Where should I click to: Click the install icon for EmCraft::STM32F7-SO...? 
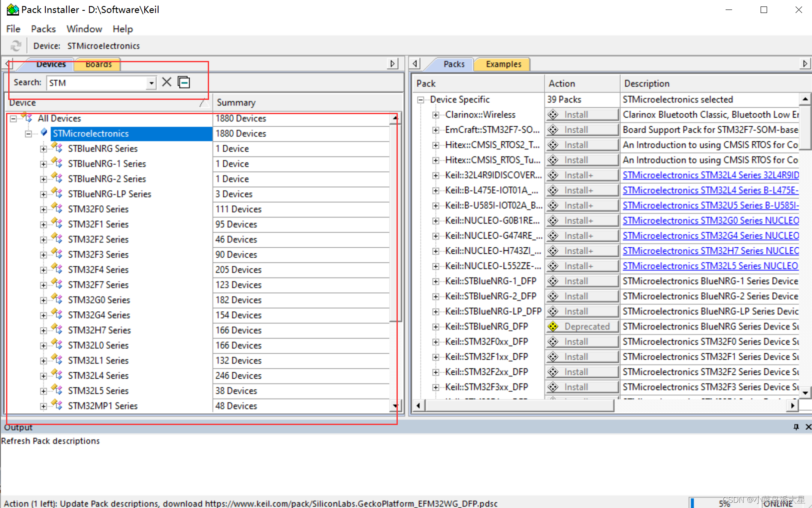(553, 130)
